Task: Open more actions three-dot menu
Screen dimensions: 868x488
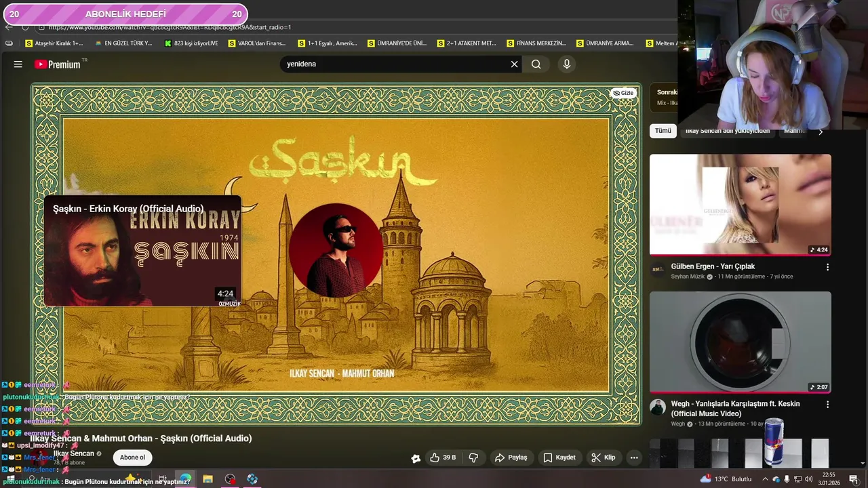Action: (634, 457)
